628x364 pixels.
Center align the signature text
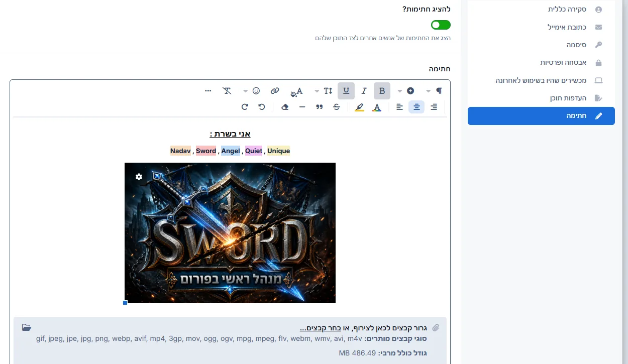coord(416,107)
